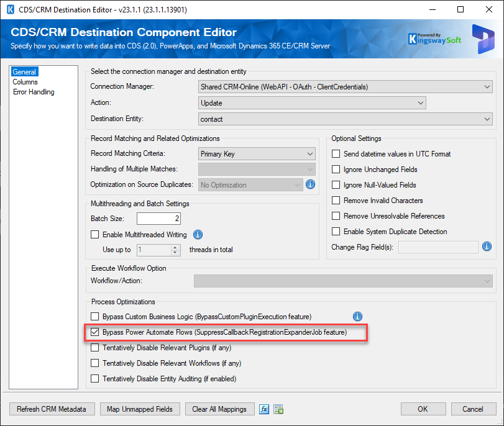Show info about Enable Multithreaded Writing

[198, 235]
